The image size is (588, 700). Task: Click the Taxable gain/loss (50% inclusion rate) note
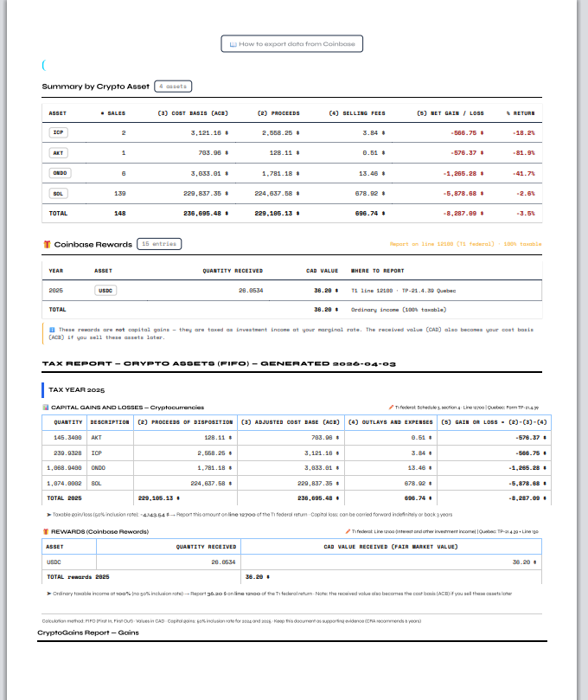click(250, 514)
